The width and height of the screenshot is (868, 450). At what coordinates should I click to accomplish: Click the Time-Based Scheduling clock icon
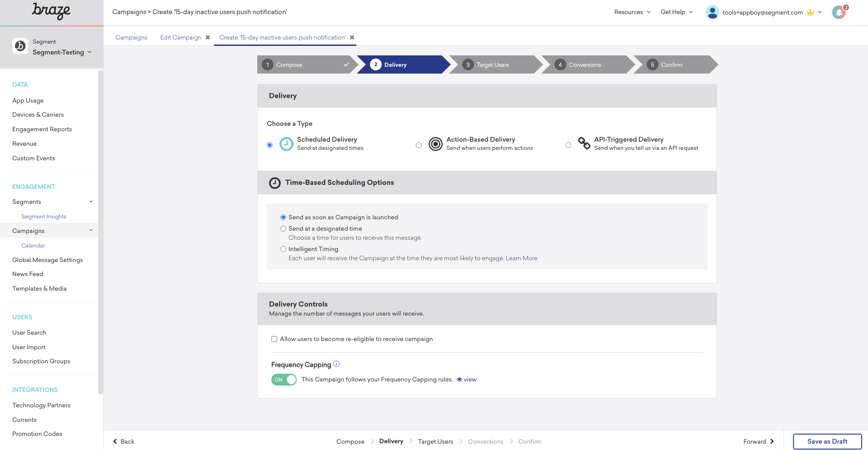point(275,183)
